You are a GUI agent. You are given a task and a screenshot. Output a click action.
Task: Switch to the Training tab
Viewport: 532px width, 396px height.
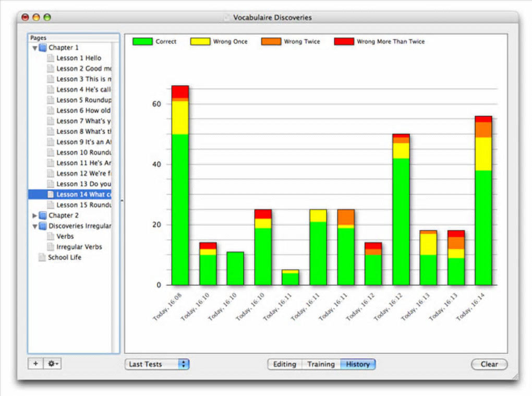(x=321, y=364)
